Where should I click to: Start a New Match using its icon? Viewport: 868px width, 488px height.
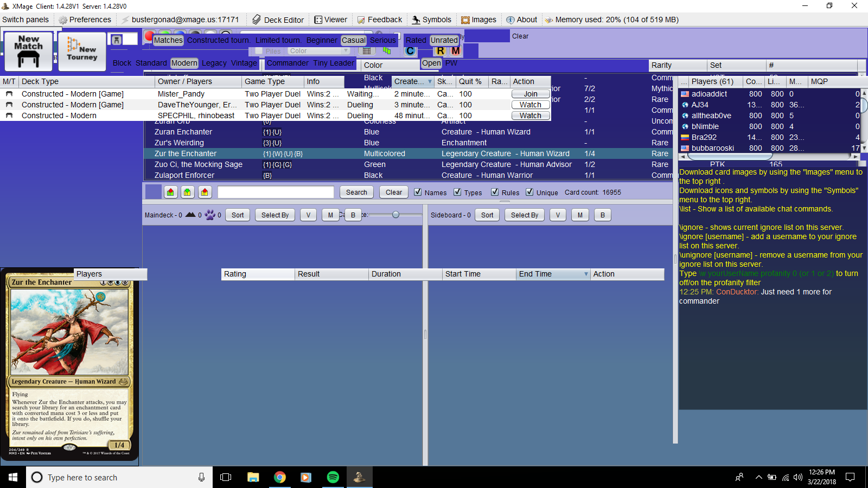[28, 51]
